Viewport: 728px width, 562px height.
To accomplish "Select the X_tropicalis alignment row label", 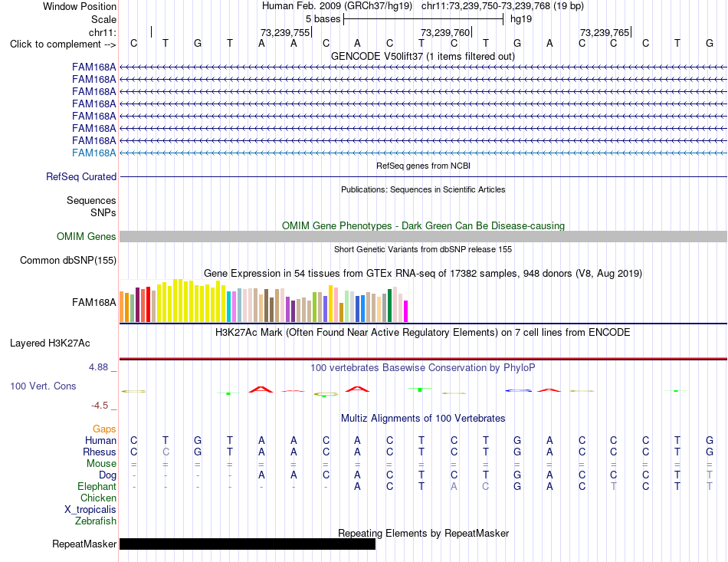I will 90,510.
